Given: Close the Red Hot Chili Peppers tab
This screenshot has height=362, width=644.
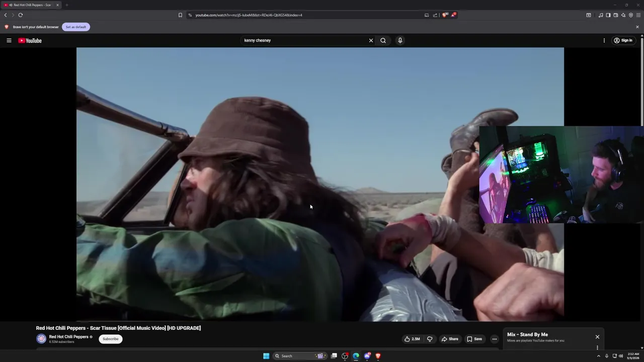Looking at the screenshot, I should (x=57, y=5).
